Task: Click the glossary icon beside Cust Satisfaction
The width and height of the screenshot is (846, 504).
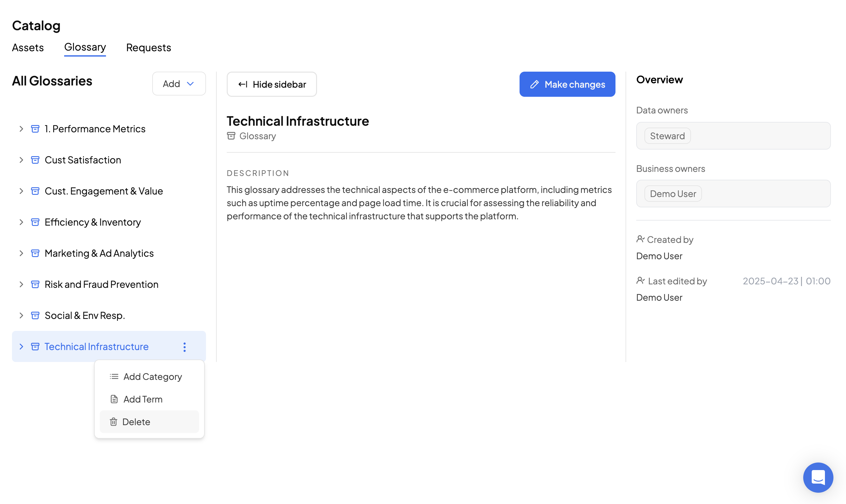Action: 35,160
